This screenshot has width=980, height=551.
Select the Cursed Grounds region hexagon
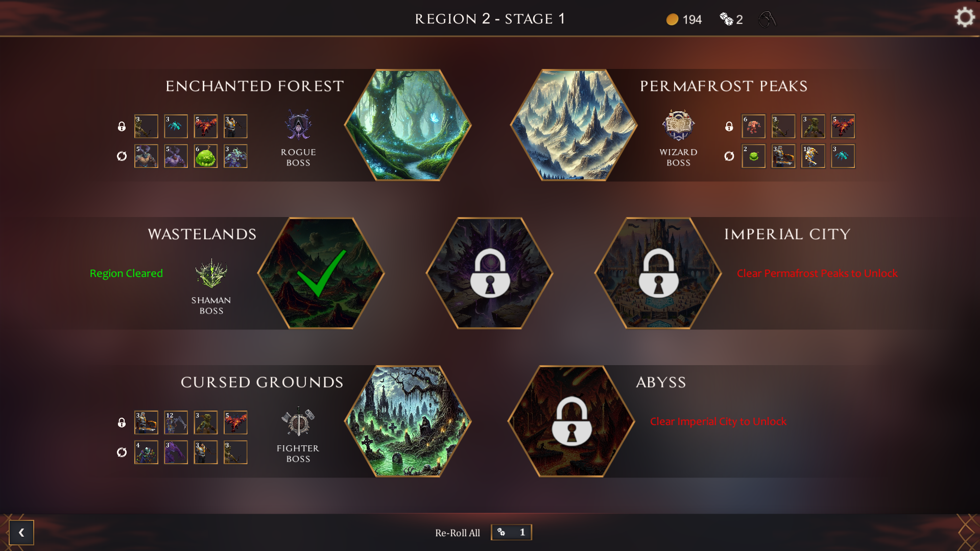coord(408,421)
